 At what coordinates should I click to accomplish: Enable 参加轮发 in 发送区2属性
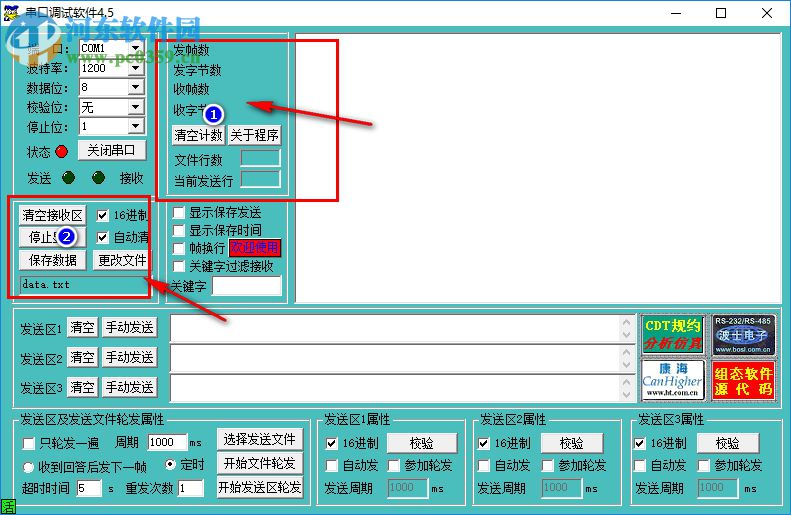coord(547,465)
